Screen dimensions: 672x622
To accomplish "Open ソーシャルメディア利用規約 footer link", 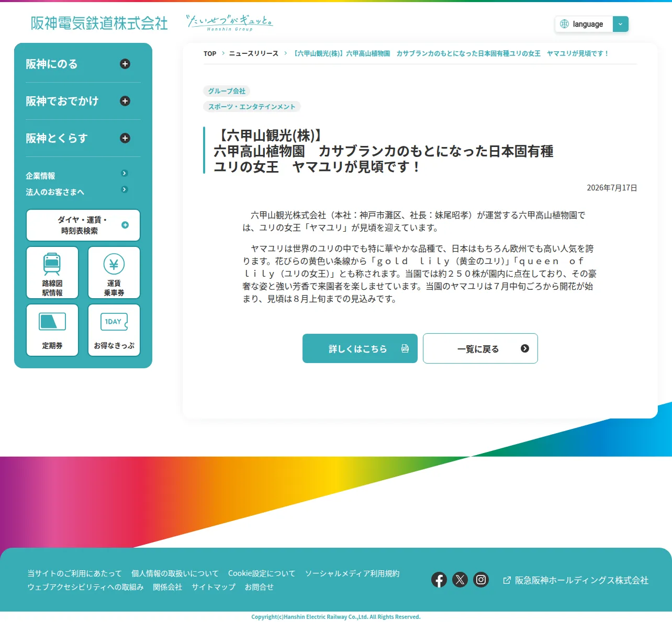I will click(352, 573).
